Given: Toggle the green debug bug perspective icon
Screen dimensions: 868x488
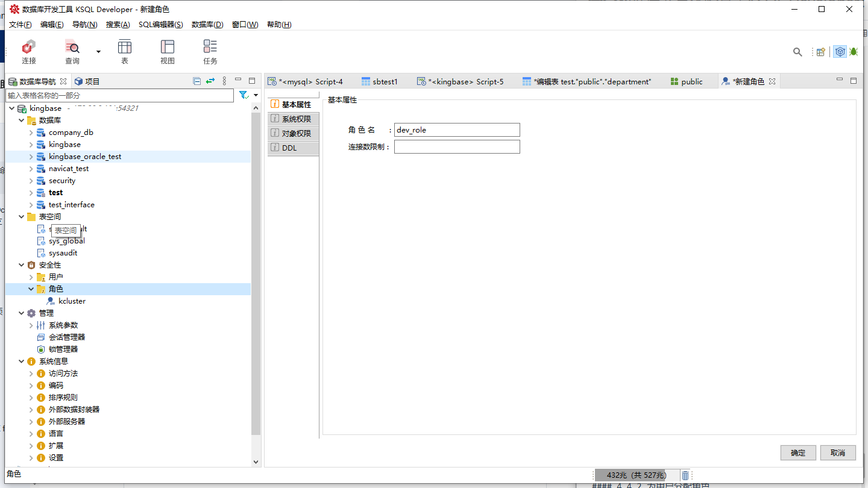Looking at the screenshot, I should pos(854,52).
